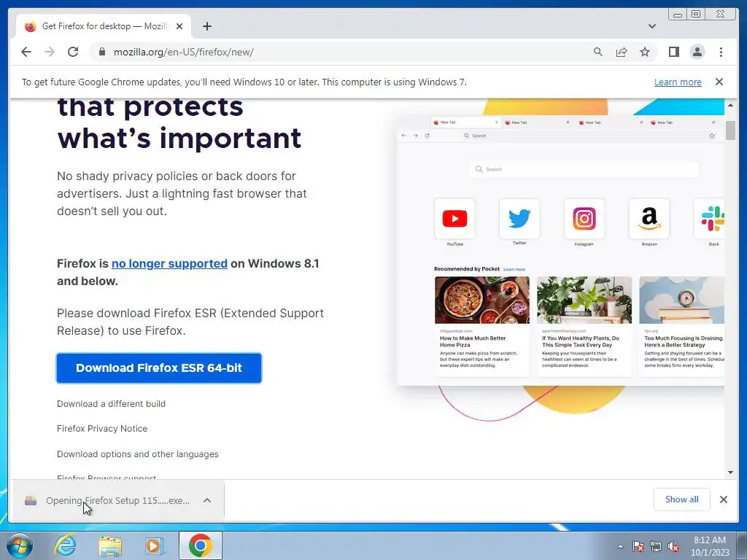This screenshot has height=560, width=747.
Task: Open Firefox Privacy Notice link
Action: pos(102,428)
